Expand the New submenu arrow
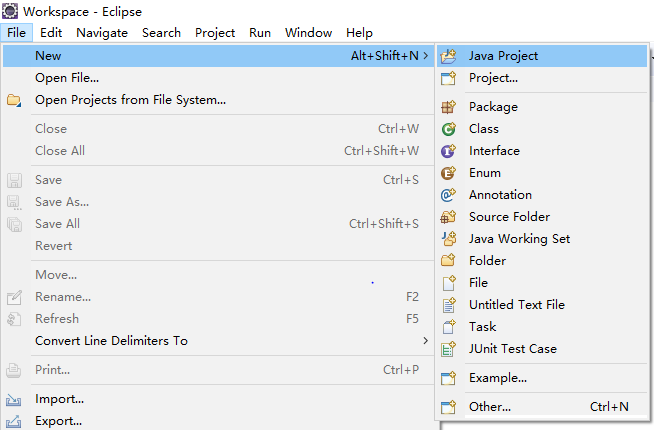The height and width of the screenshot is (430, 654). coord(425,55)
